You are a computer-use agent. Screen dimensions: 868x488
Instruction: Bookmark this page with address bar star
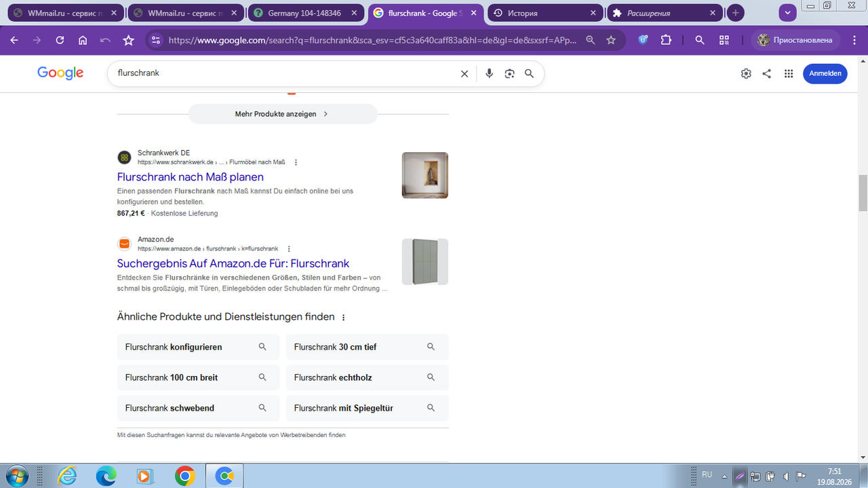click(x=611, y=40)
